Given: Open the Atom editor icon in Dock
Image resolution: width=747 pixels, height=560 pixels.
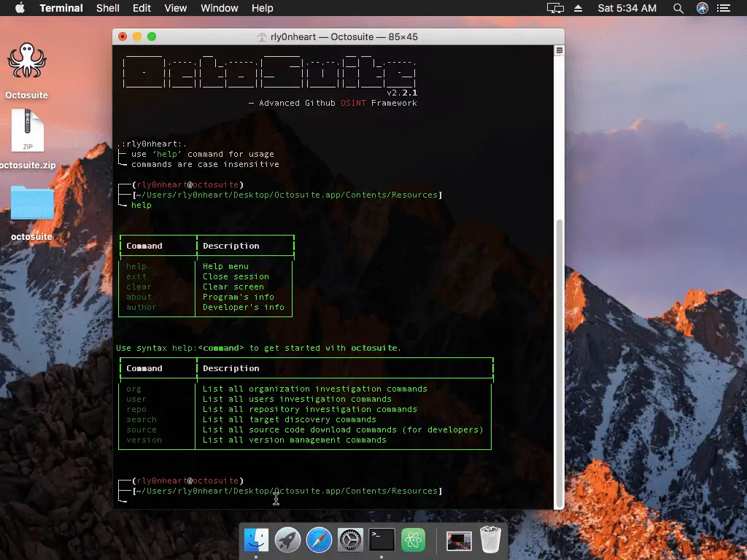Looking at the screenshot, I should coord(413,540).
